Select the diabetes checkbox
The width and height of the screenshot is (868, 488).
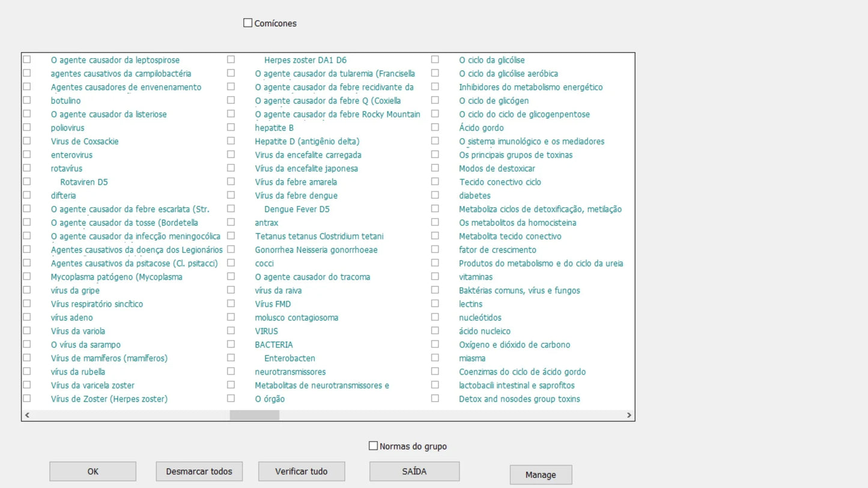(x=435, y=195)
